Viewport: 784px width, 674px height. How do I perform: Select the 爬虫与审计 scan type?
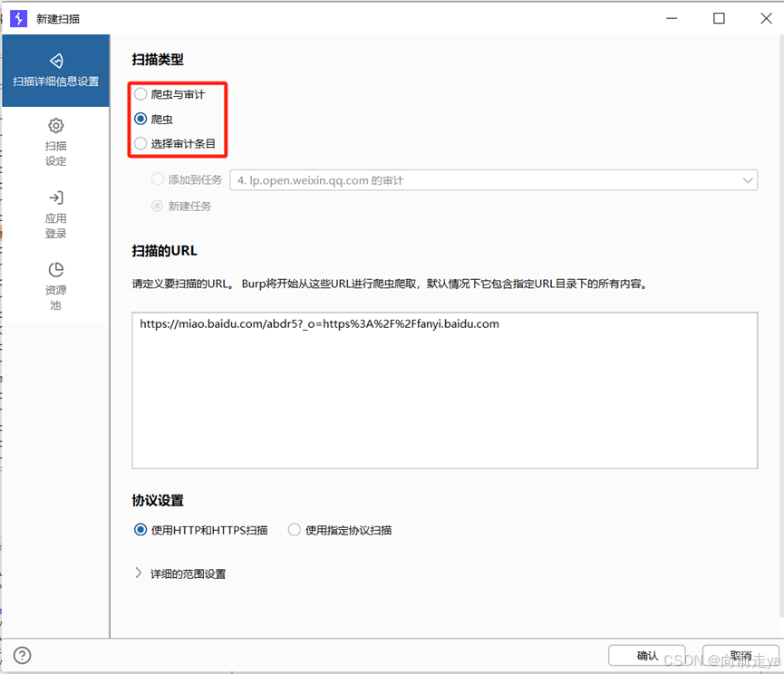pos(170,94)
